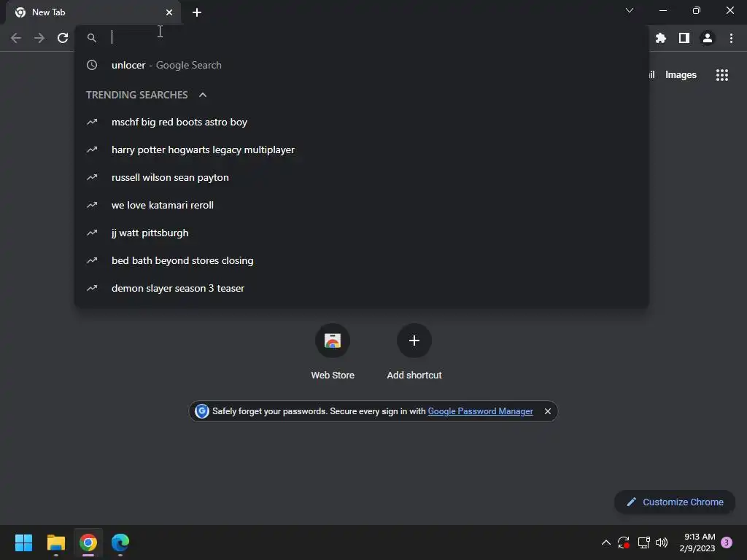Open Chrome's three-dot menu
Image resolution: width=747 pixels, height=560 pixels.
pyautogui.click(x=731, y=38)
